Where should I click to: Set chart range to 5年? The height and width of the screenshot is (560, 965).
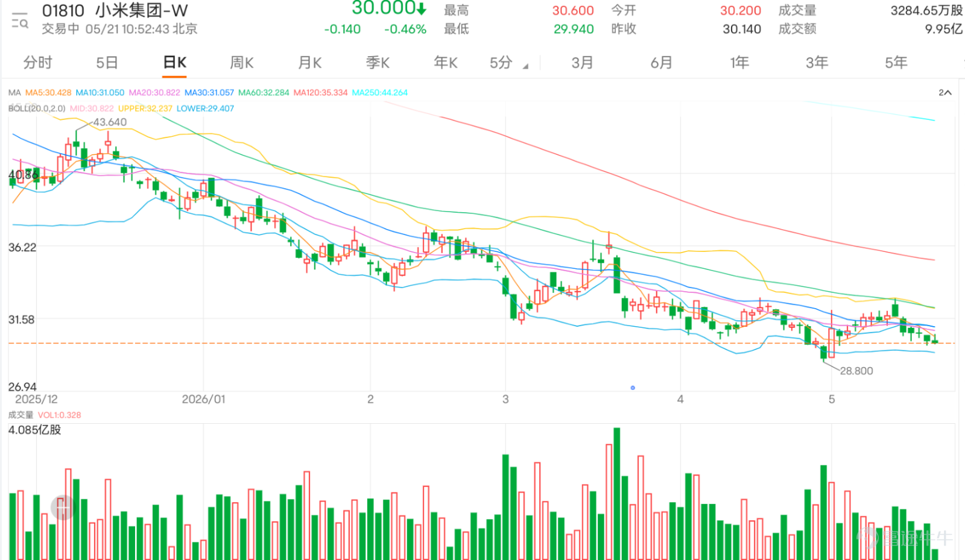[896, 63]
